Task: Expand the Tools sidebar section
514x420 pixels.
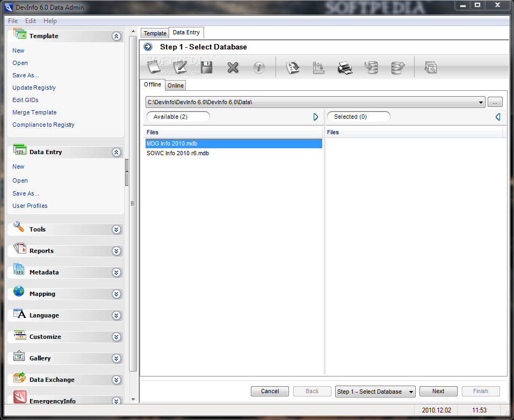Action: point(117,229)
